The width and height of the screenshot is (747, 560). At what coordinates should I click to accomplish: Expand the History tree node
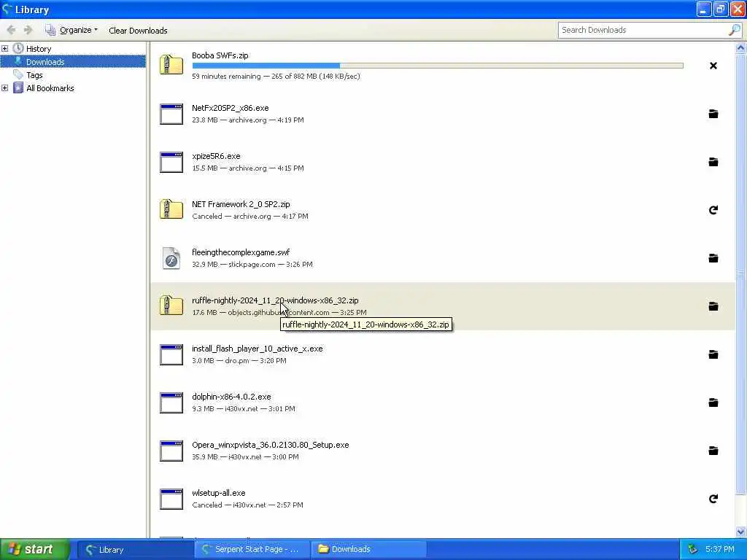[x=5, y=49]
